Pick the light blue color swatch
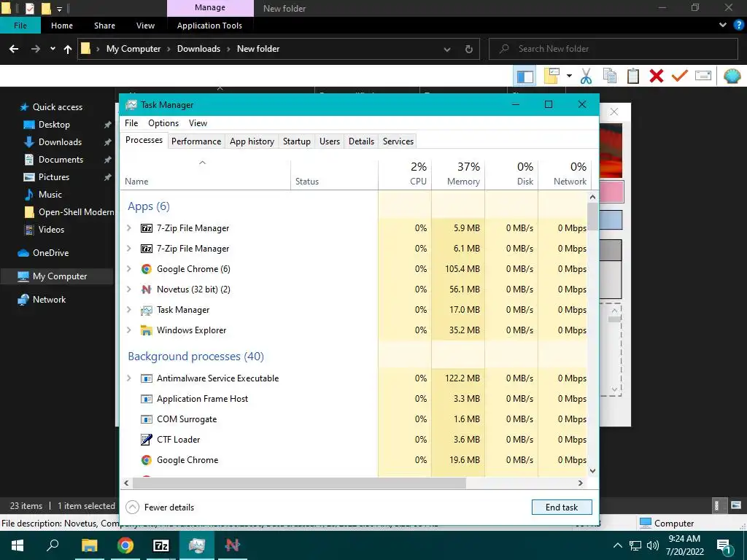747x560 pixels. pos(611,220)
